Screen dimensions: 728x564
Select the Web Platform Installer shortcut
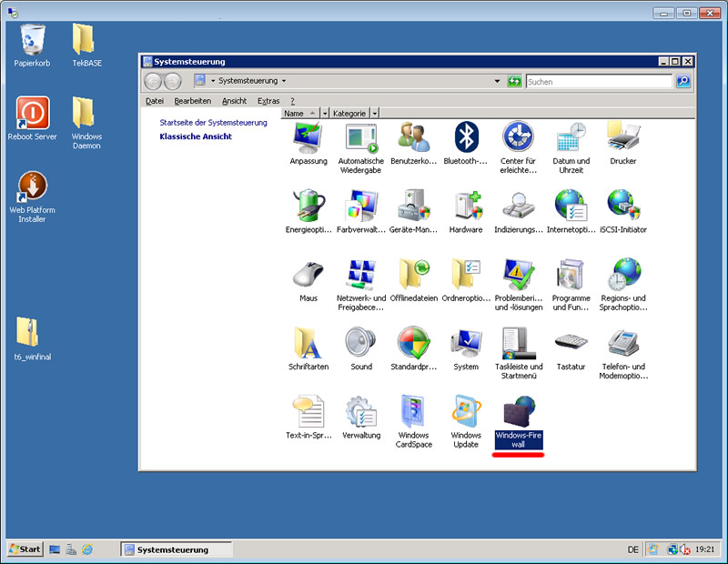coord(32,197)
